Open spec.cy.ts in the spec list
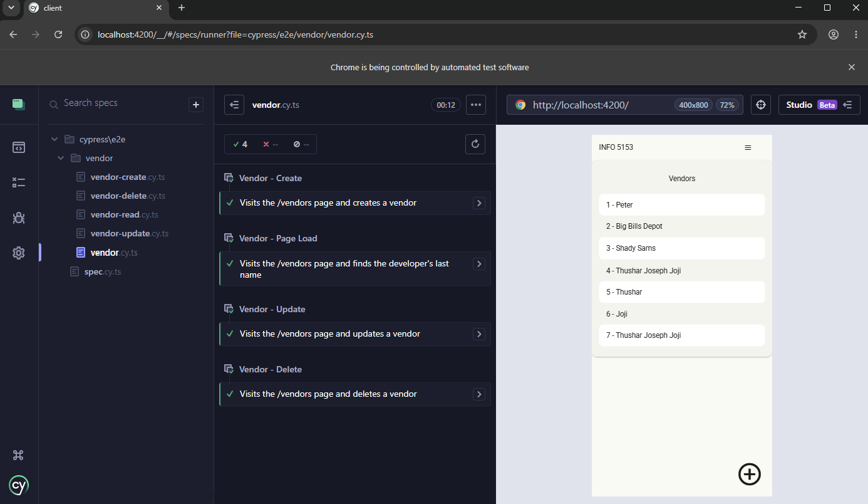The image size is (868, 504). [103, 271]
